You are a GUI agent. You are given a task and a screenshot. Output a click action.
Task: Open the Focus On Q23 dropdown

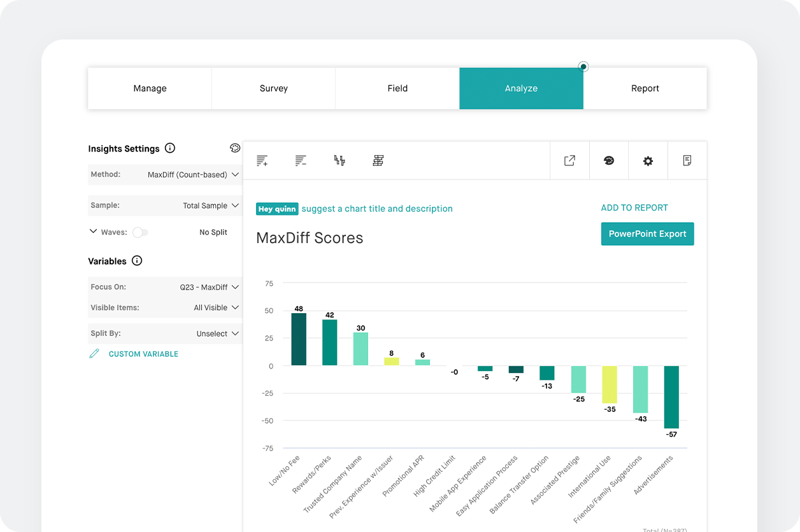(x=165, y=287)
